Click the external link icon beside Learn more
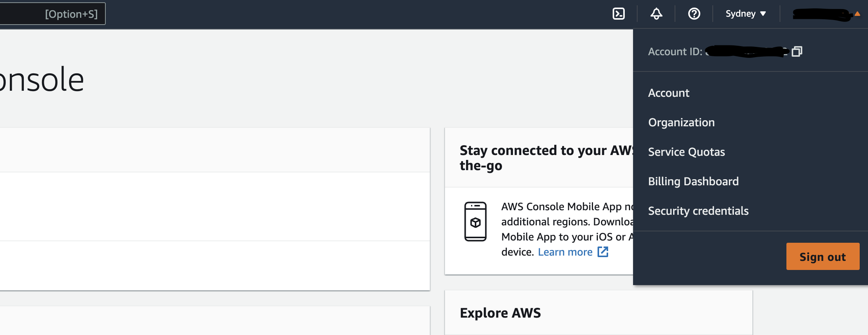Viewport: 868px width, 335px height. (603, 252)
